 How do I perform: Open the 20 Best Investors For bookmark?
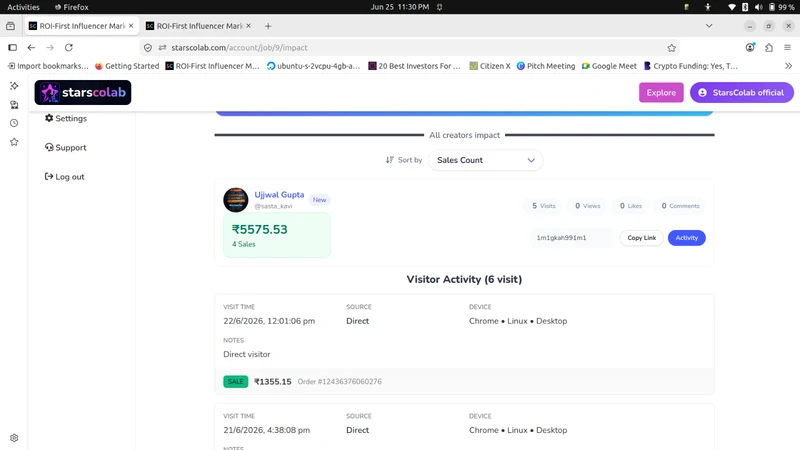(414, 66)
